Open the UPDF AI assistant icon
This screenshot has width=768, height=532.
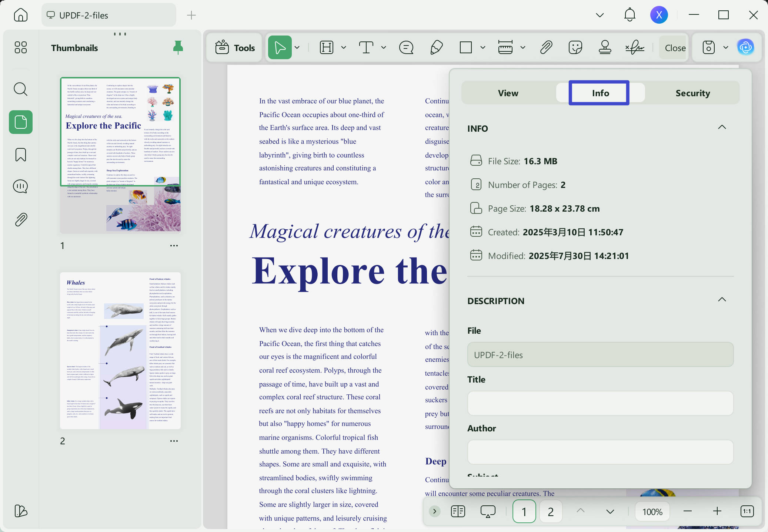click(745, 47)
